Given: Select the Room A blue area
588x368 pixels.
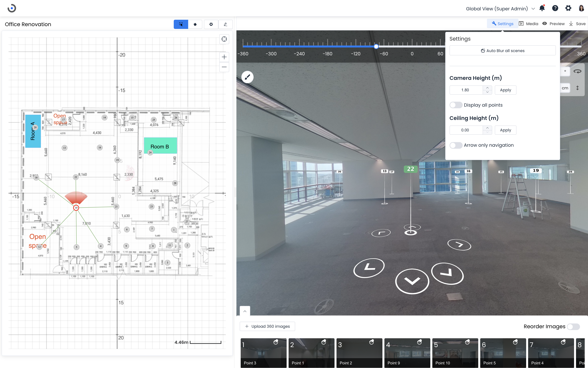Looking at the screenshot, I should pos(33,131).
